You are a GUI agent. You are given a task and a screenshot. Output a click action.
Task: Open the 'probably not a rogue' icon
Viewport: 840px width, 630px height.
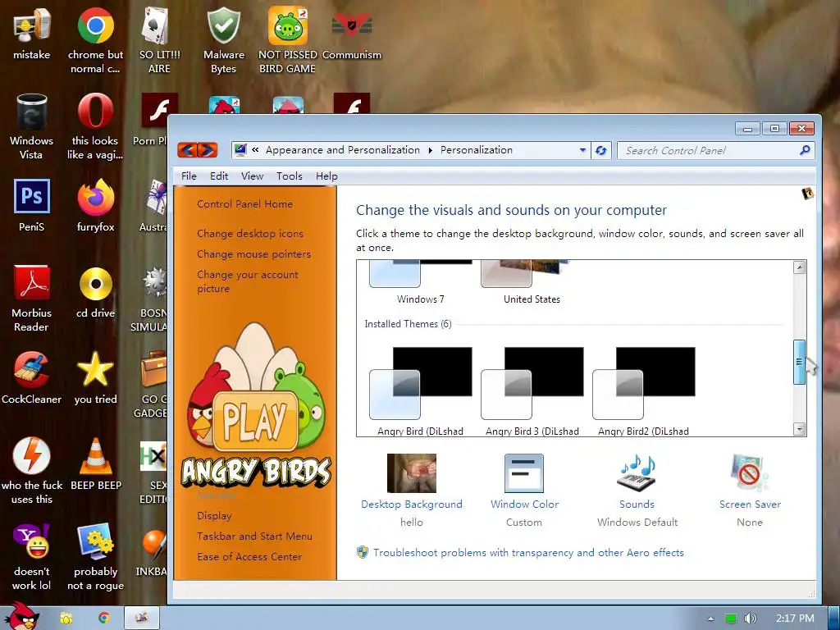coord(95,557)
